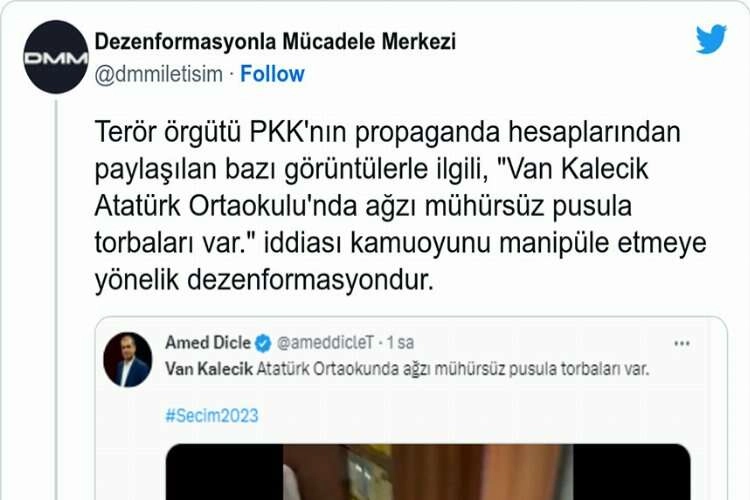Click the main tweet text starting 'Terör örgütü'
Viewport: 750px width, 500px height.
coord(400,206)
